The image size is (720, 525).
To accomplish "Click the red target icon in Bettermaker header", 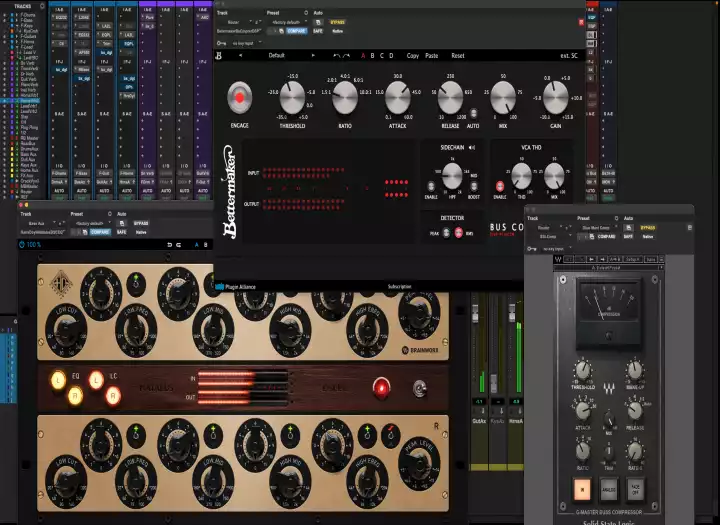I will (x=581, y=22).
